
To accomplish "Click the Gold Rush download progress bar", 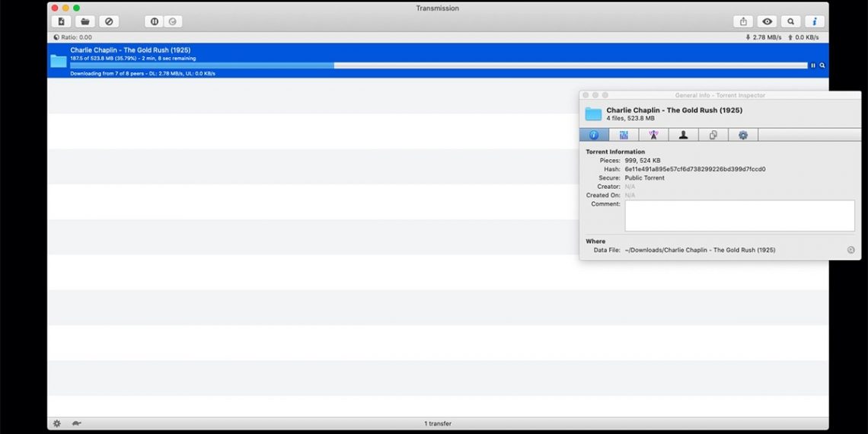I will click(x=439, y=65).
